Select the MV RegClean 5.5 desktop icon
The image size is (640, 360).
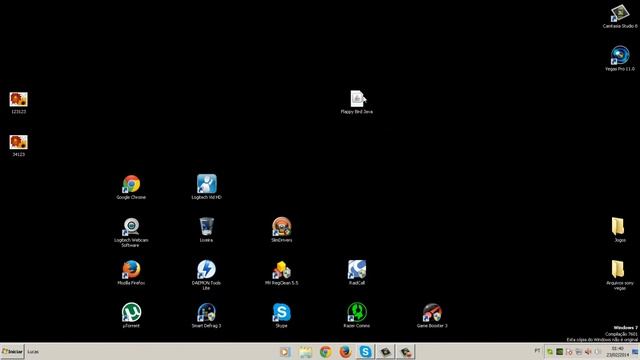[282, 273]
